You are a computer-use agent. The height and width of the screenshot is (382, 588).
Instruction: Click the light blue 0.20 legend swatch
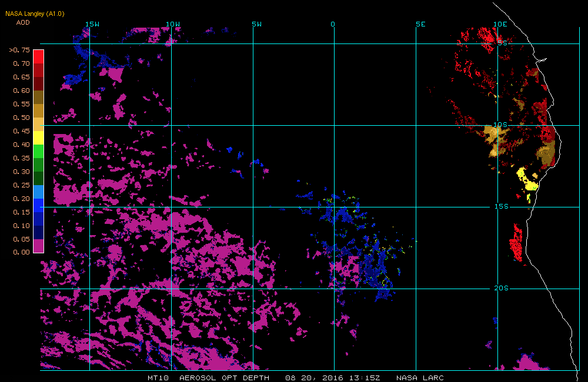(x=39, y=192)
